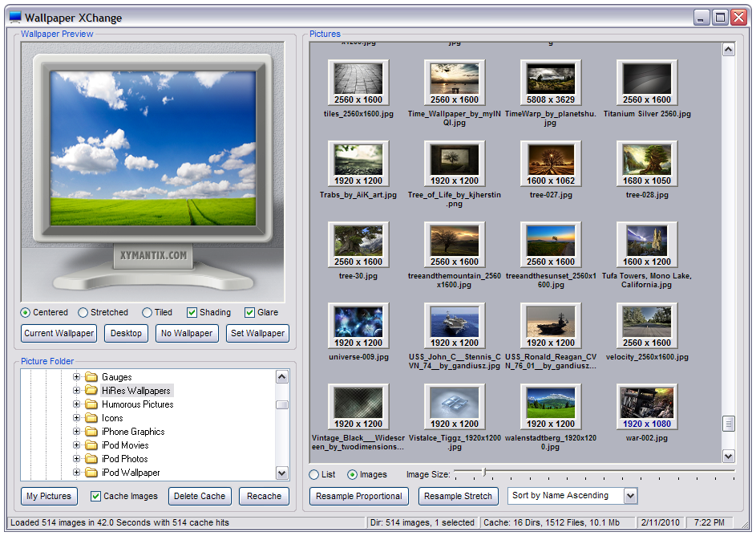Screen dimensions: 756x536
Task: Open the Sort by Name Ascending dropdown
Action: tap(630, 496)
